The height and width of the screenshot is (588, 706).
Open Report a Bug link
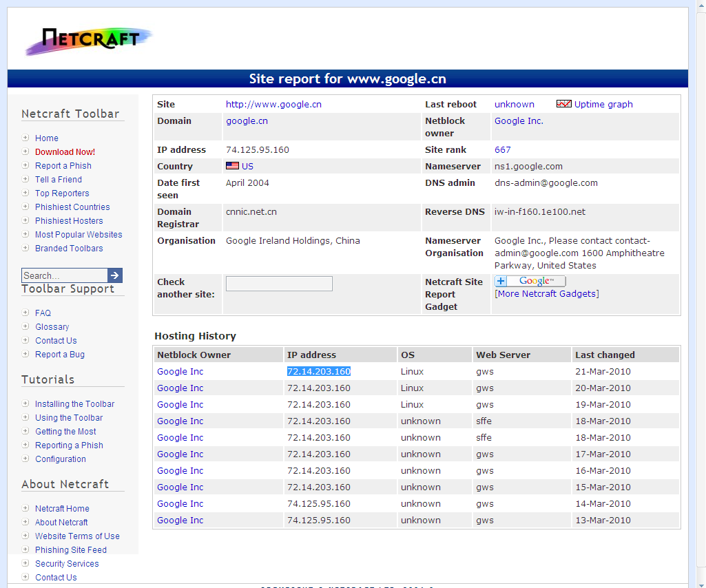60,355
